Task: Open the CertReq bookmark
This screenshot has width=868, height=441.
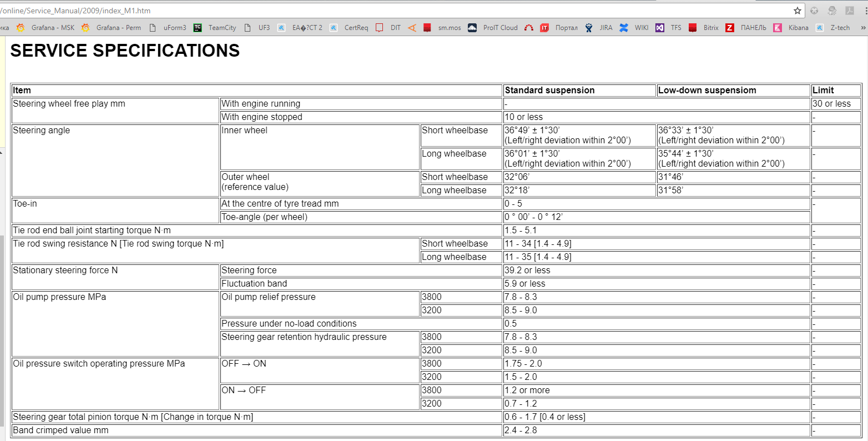Action: (x=349, y=28)
